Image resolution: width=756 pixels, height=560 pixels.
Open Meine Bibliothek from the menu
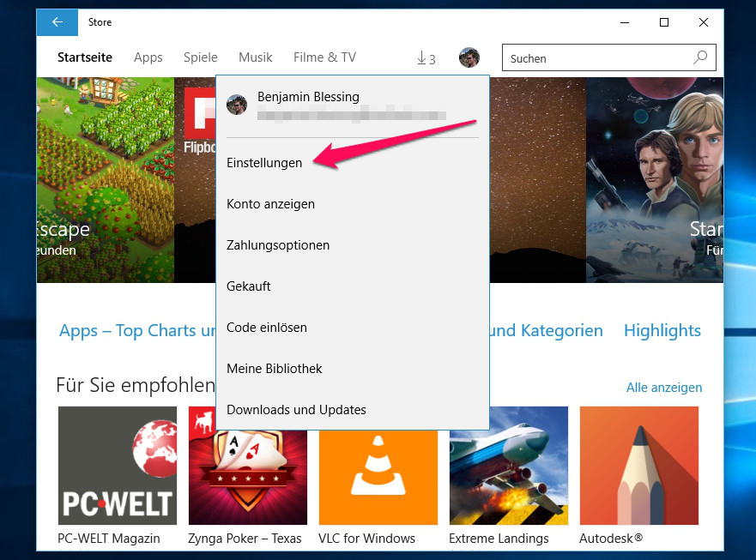(x=275, y=369)
